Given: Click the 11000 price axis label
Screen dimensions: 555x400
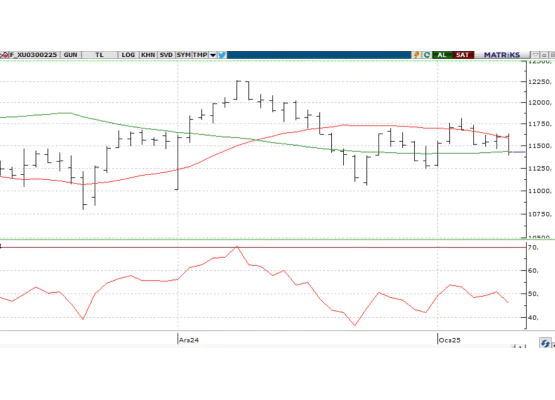Looking at the screenshot, I should click(x=539, y=191).
